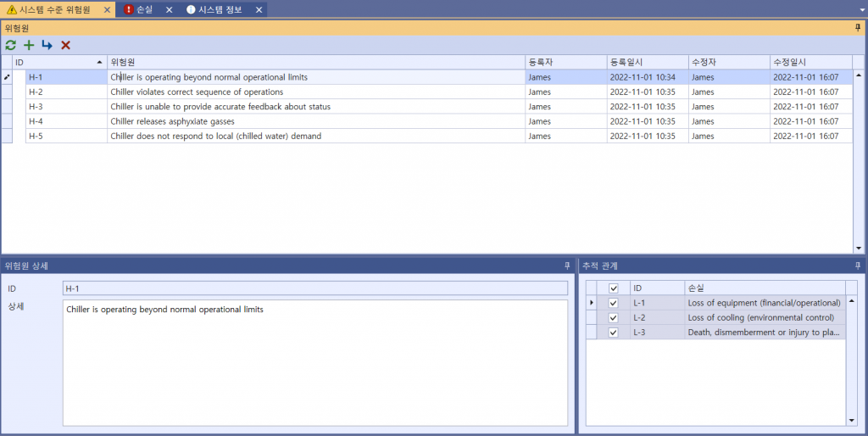Pin the 위험원 상세 panel with the pushpin
868x436 pixels.
click(x=567, y=266)
